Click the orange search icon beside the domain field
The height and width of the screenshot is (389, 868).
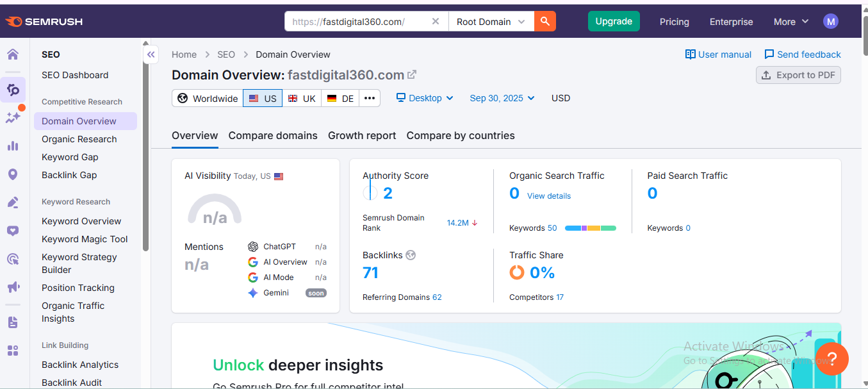point(545,21)
